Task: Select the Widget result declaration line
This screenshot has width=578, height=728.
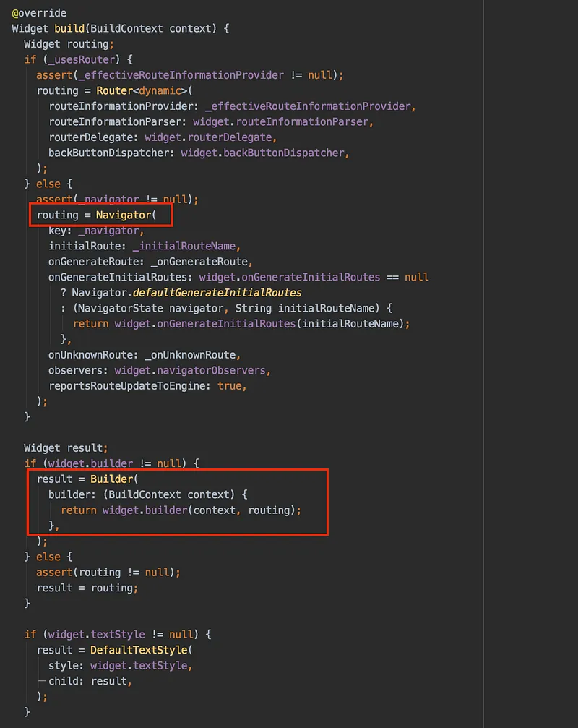Action: coord(64,447)
